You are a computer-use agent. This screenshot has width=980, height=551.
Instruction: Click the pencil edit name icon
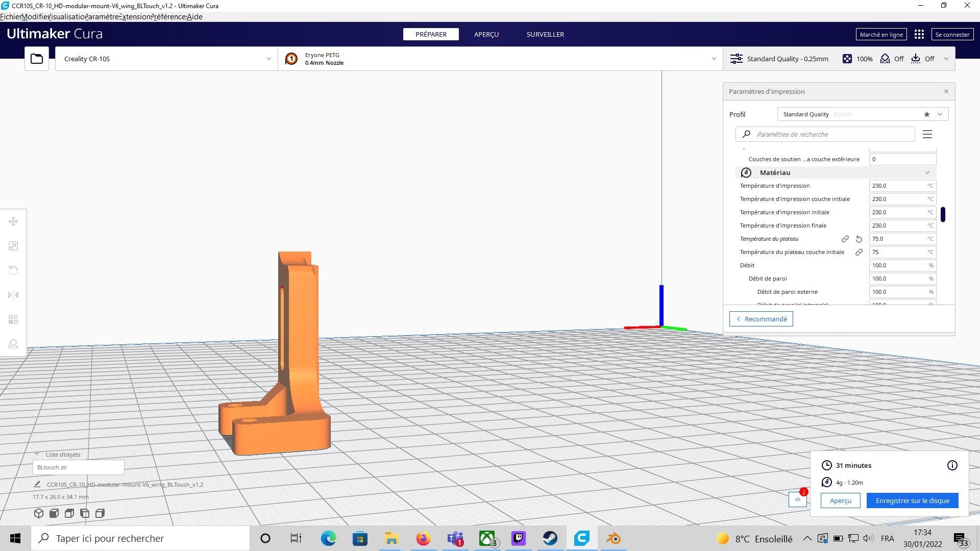(37, 484)
